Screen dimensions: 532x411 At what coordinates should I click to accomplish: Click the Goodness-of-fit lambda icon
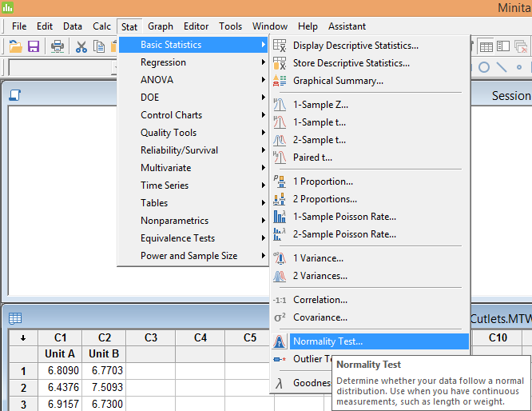(x=279, y=384)
